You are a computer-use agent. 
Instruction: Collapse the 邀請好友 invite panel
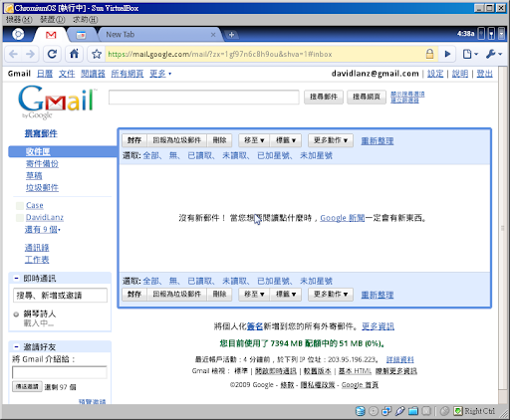16,347
